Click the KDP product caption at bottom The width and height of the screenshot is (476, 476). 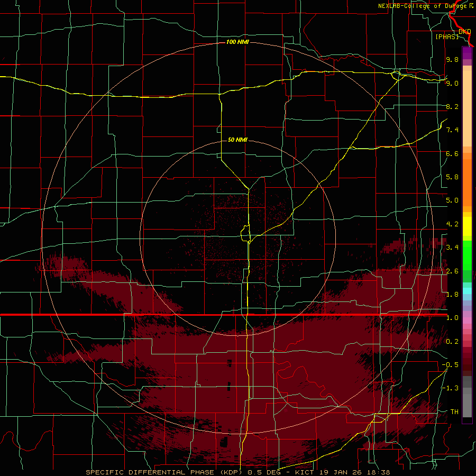[238, 472]
